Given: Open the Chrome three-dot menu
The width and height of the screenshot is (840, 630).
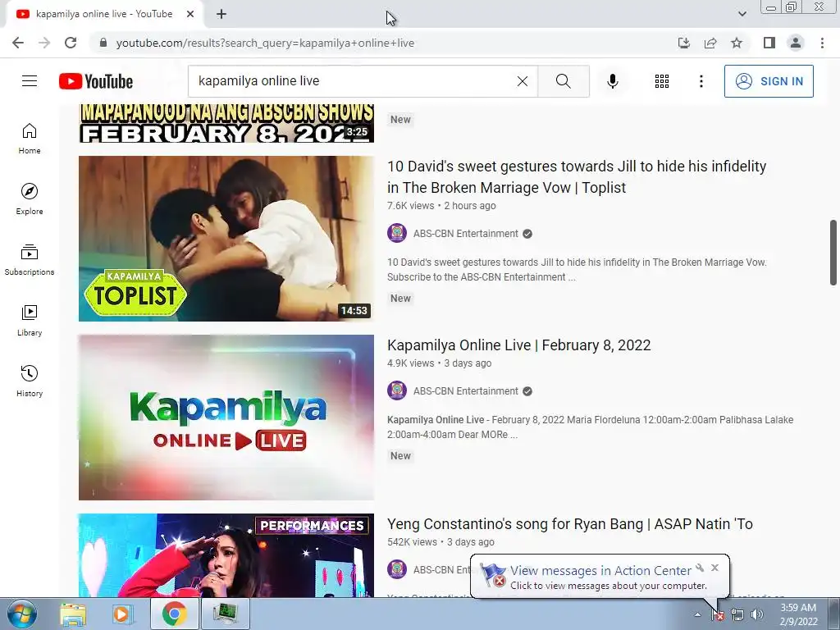Looking at the screenshot, I should (822, 43).
